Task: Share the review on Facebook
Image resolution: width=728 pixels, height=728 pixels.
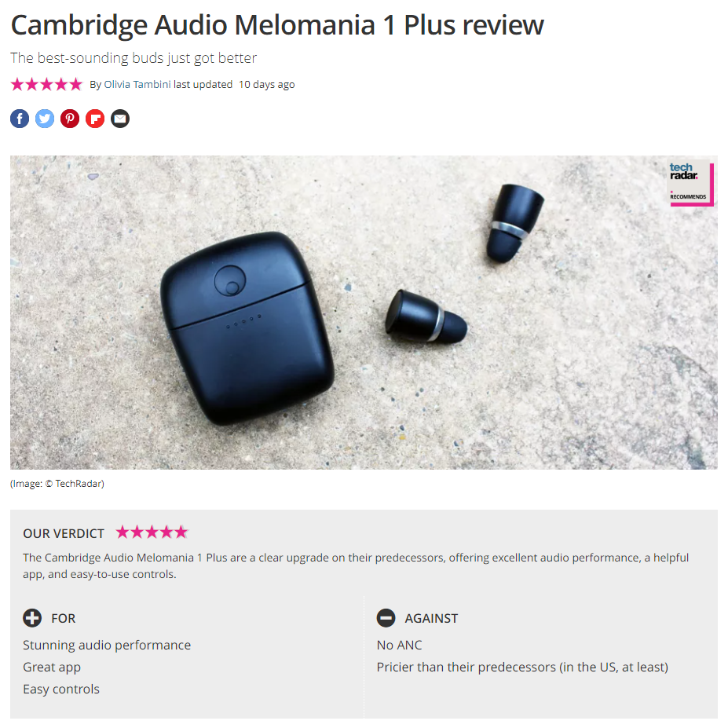Action: (20, 119)
